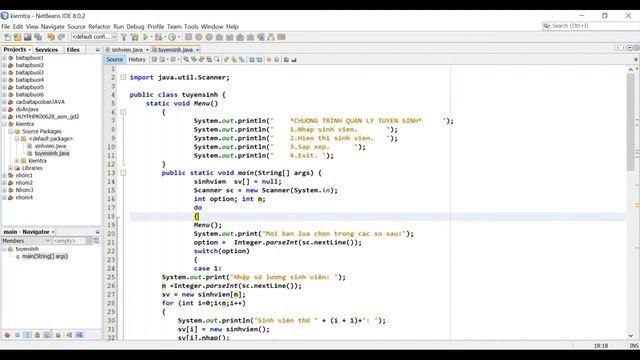640x360 pixels.
Task: Run the project with green play icon
Action: 146,37
